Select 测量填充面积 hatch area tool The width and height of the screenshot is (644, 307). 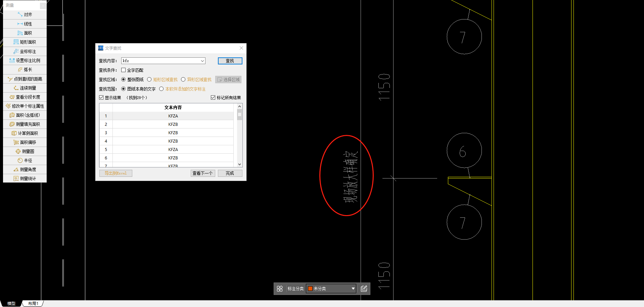click(x=25, y=124)
